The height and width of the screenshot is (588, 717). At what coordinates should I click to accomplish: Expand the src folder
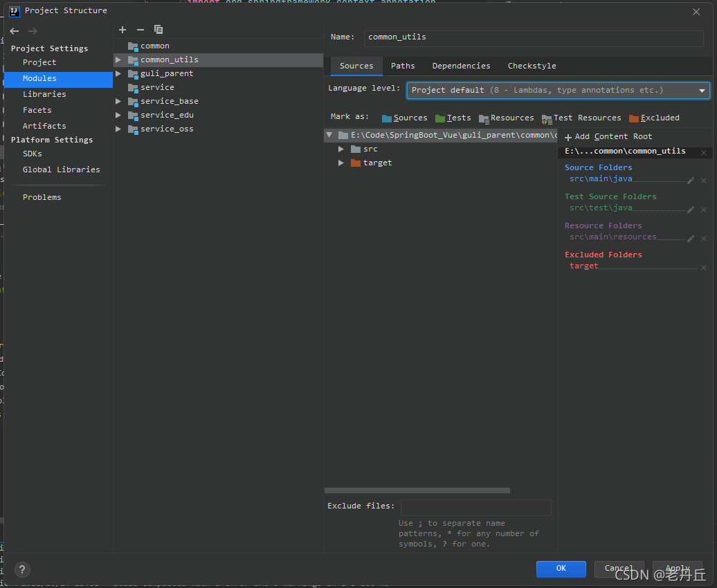[341, 149]
